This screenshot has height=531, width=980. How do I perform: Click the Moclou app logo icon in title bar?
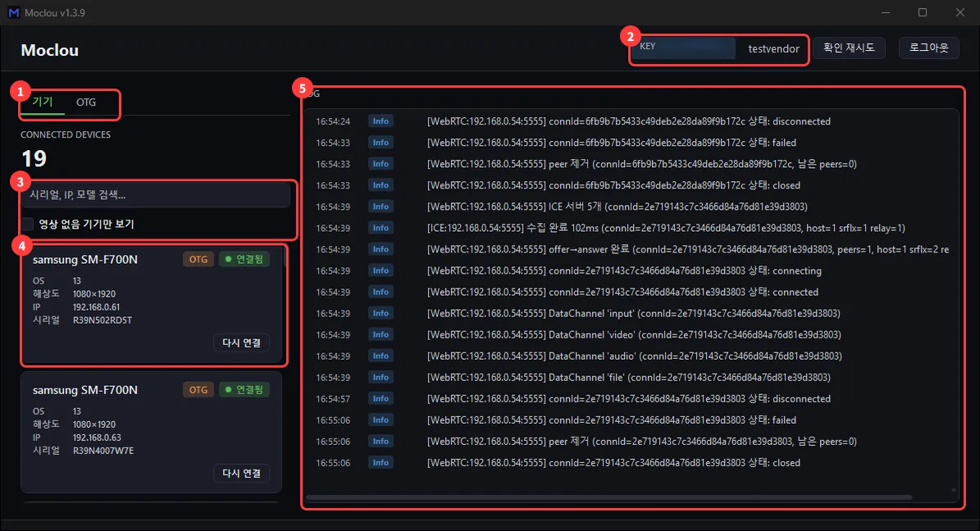coord(13,12)
